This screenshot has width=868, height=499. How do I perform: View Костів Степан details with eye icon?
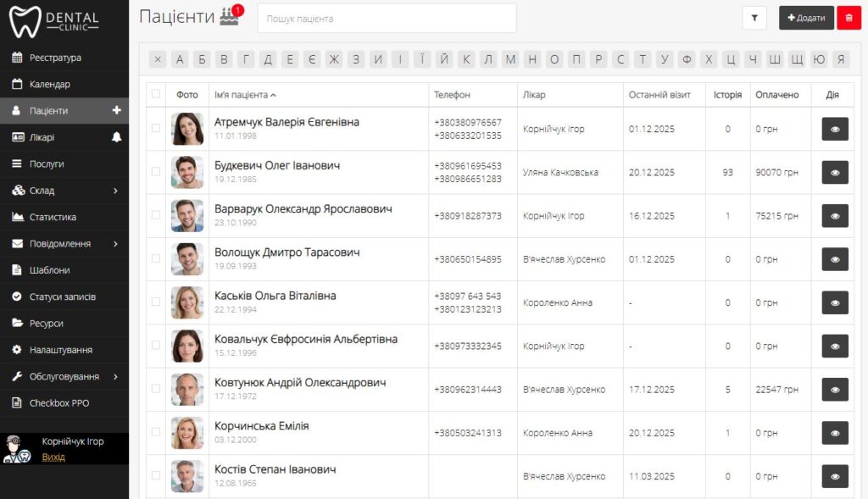point(833,475)
